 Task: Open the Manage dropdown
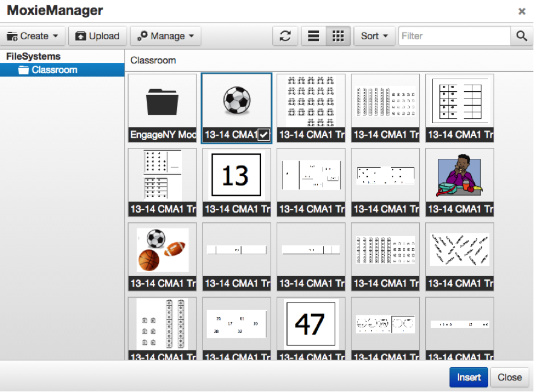(x=166, y=36)
